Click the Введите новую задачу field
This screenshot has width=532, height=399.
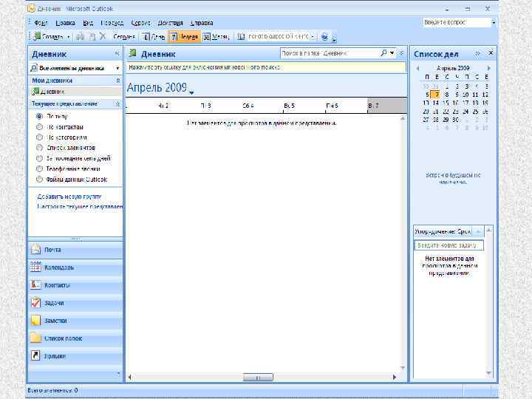coord(449,245)
